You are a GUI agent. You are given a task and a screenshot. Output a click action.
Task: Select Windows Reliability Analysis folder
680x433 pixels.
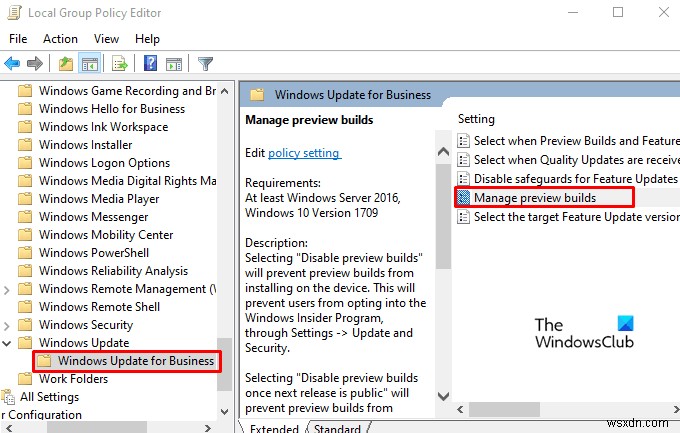click(x=113, y=271)
